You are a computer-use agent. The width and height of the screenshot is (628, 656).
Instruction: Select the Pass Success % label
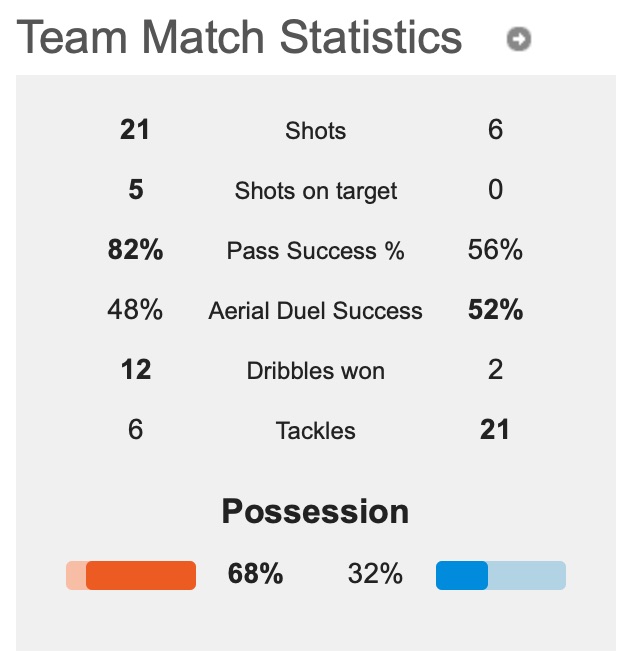315,251
